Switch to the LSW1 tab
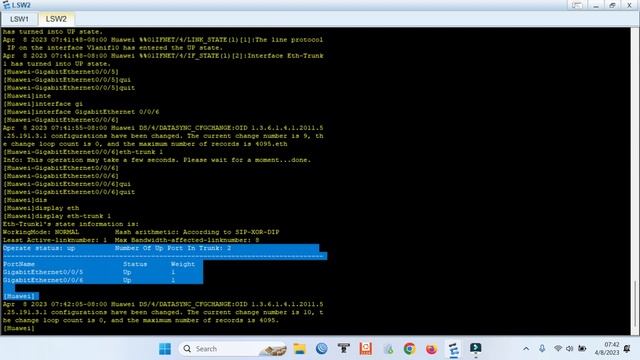 pos(19,19)
